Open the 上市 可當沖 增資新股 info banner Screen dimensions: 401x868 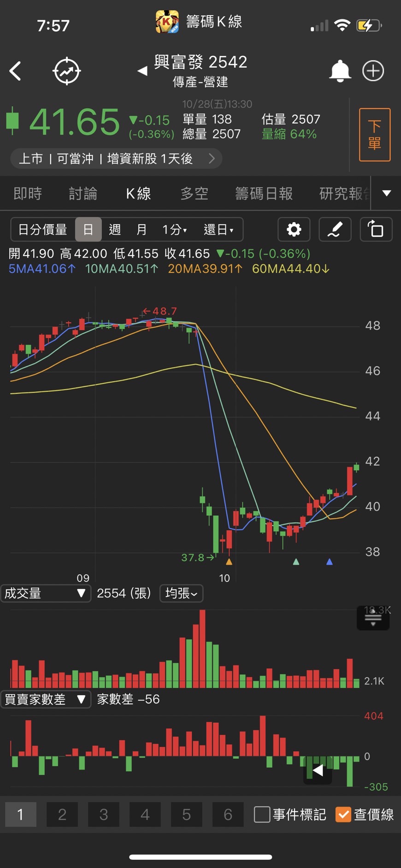pos(116,159)
